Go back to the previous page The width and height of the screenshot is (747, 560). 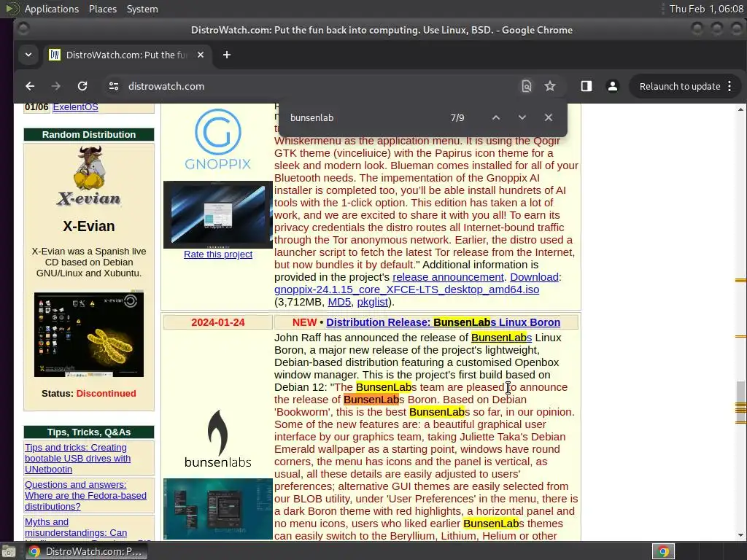30,86
